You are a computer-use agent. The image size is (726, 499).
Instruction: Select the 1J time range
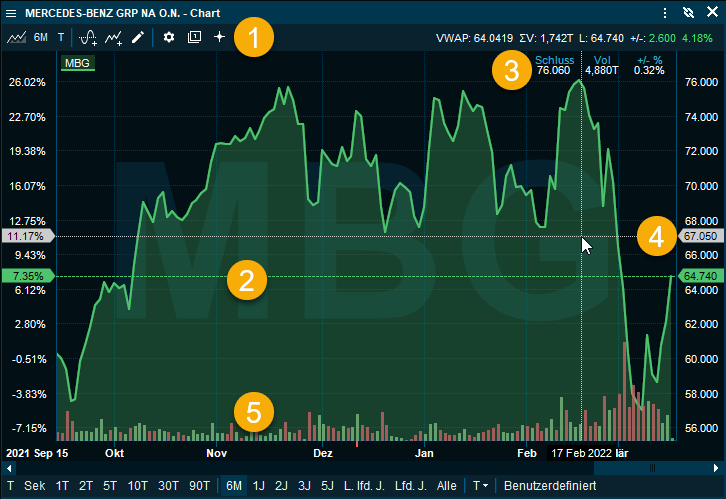pyautogui.click(x=259, y=485)
